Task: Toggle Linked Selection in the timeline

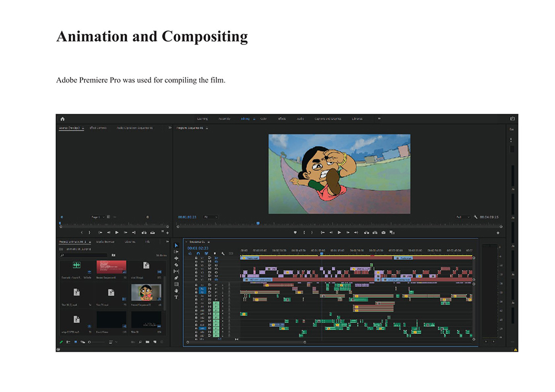Action: [206, 253]
